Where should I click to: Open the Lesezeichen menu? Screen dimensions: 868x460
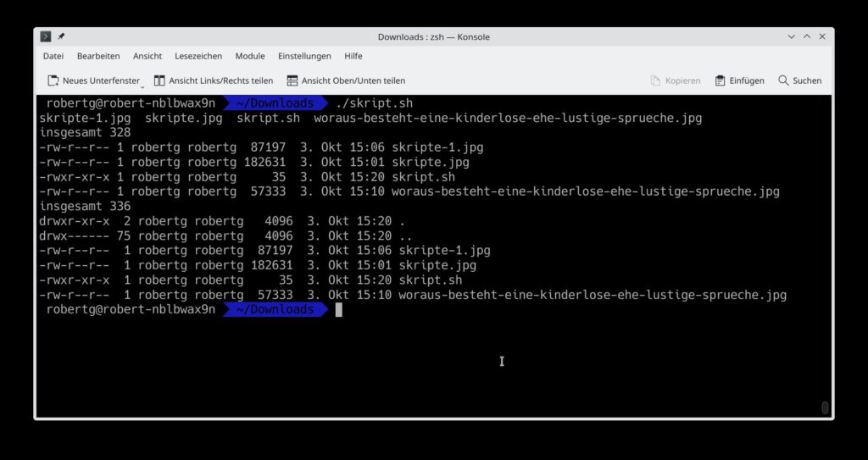(x=198, y=56)
